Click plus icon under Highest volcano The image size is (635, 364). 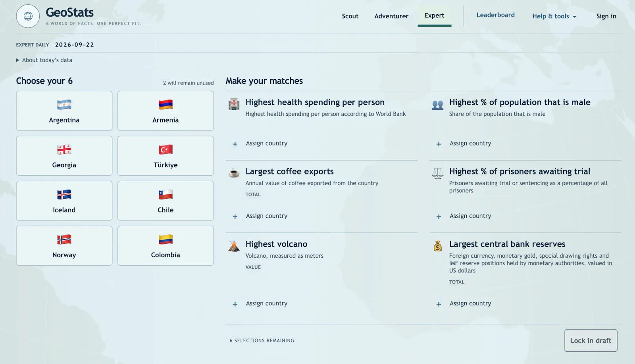pos(235,304)
